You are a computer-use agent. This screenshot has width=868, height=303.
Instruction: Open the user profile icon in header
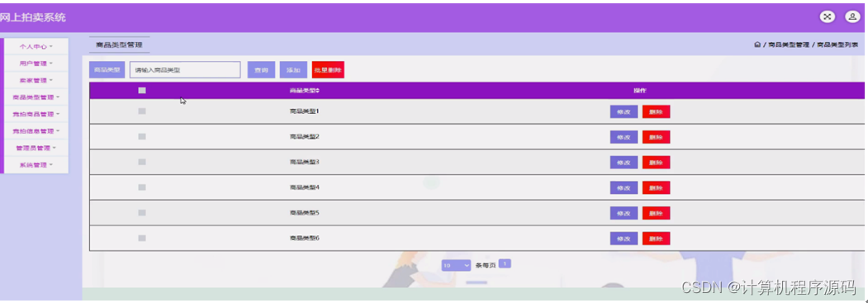[x=851, y=17]
